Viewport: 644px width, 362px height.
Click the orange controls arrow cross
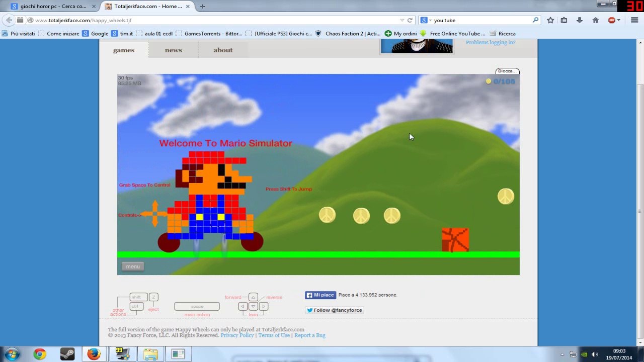point(155,214)
